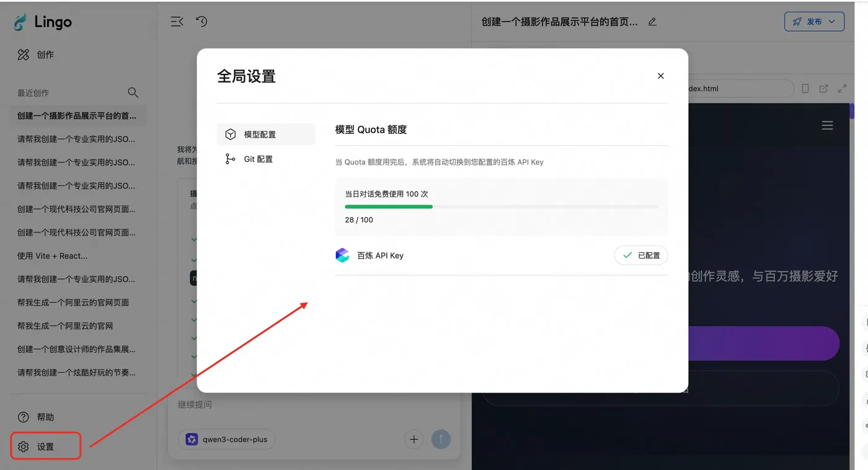Click the project title 创建一个摄影作品展示平台的首页…
The image size is (868, 470).
(x=559, y=22)
